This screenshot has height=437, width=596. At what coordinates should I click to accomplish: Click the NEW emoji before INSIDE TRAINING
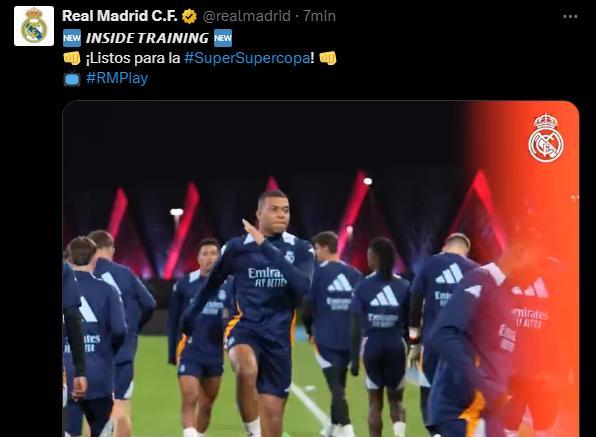[x=72, y=38]
